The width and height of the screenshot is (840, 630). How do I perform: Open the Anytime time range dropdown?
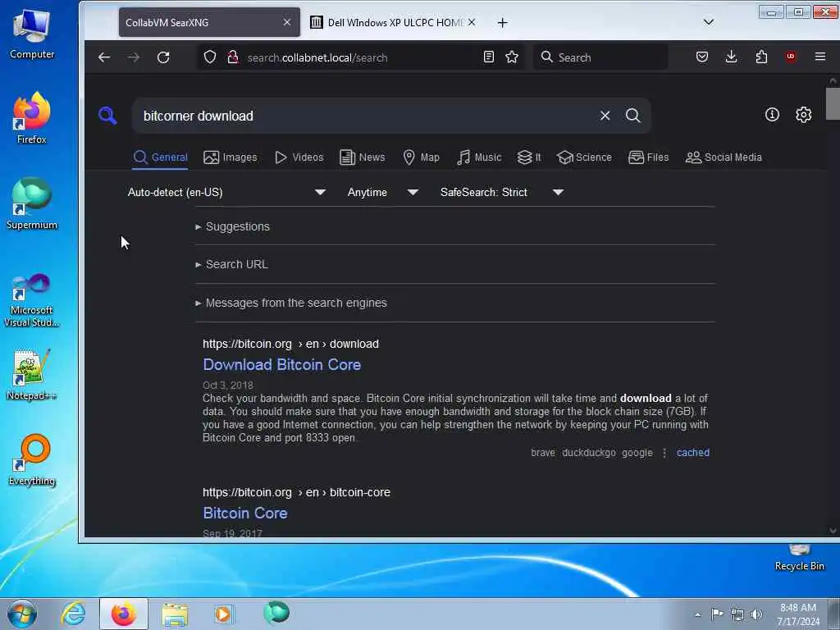tap(382, 192)
